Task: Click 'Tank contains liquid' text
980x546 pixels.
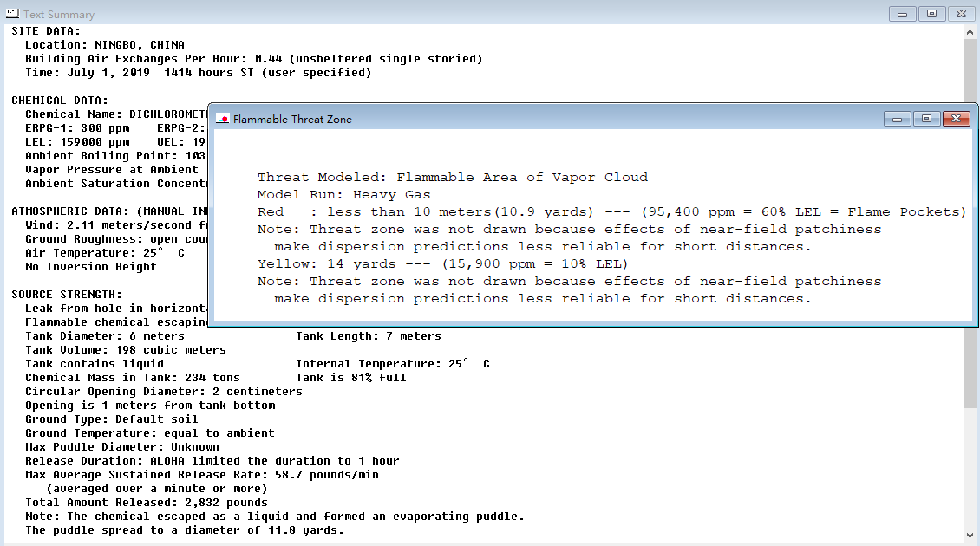Action: (95, 364)
